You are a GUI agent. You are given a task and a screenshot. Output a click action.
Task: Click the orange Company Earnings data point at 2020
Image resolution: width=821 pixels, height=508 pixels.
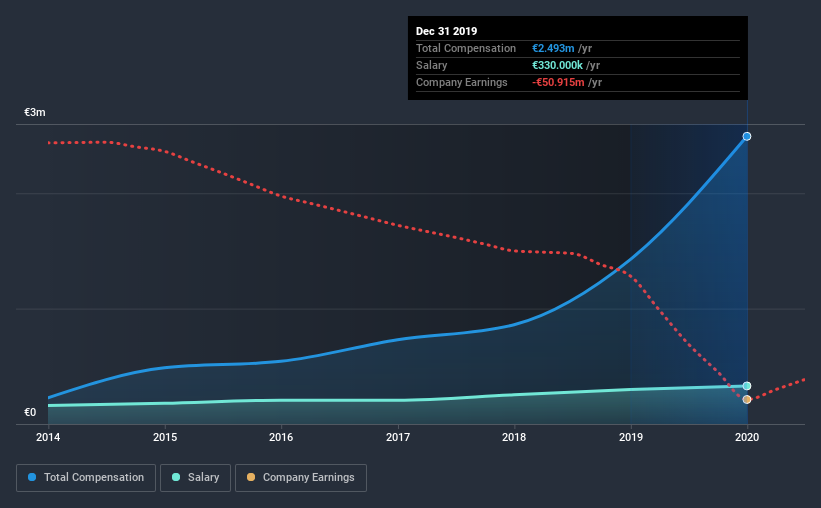tap(747, 400)
